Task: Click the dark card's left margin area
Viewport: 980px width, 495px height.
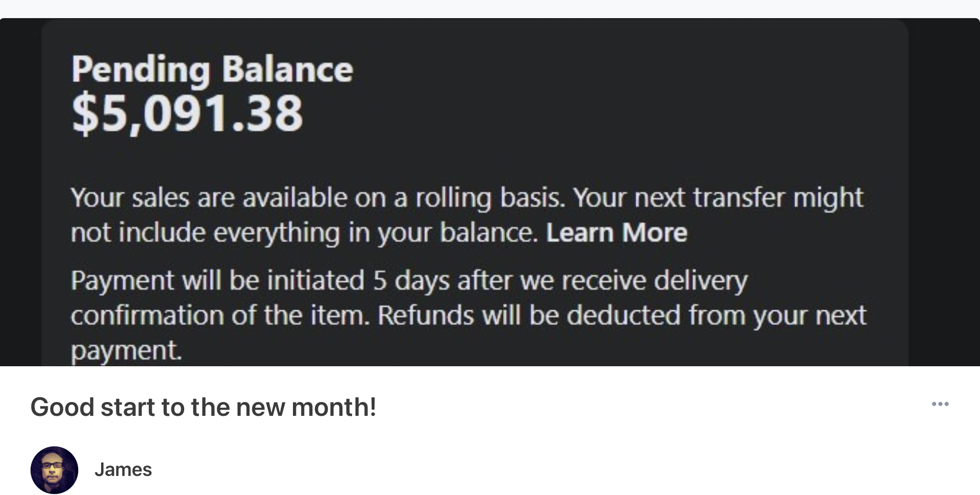Action: pyautogui.click(x=21, y=192)
